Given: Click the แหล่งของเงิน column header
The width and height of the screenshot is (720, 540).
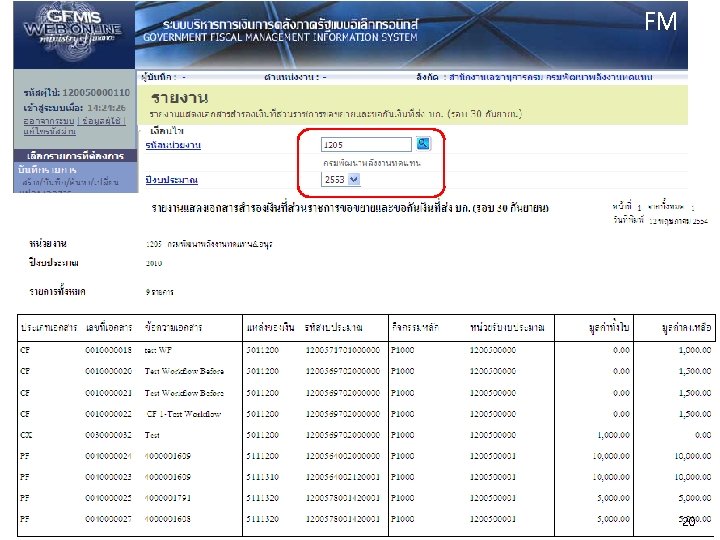Looking at the screenshot, I should tap(270, 328).
